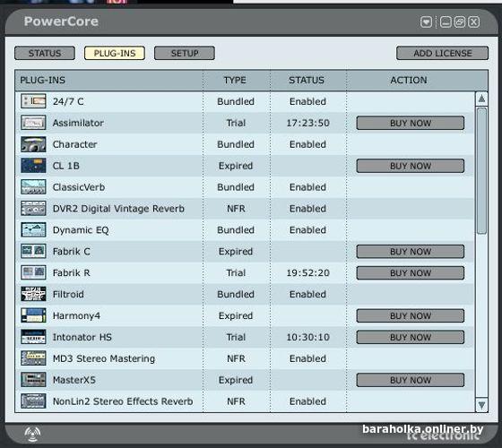
Task: Click the heart-shaped icon in title bar
Action: (426, 22)
